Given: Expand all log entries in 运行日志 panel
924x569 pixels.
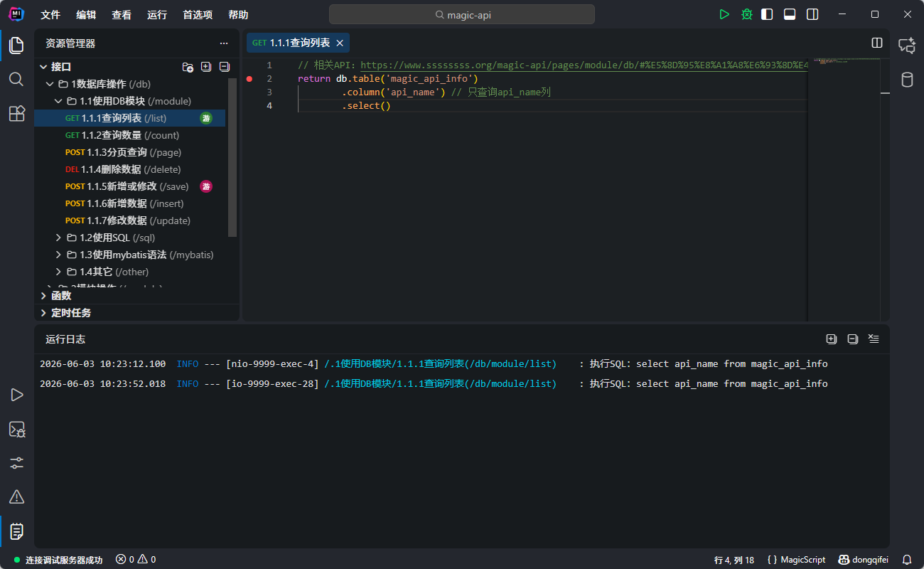Looking at the screenshot, I should tap(832, 339).
